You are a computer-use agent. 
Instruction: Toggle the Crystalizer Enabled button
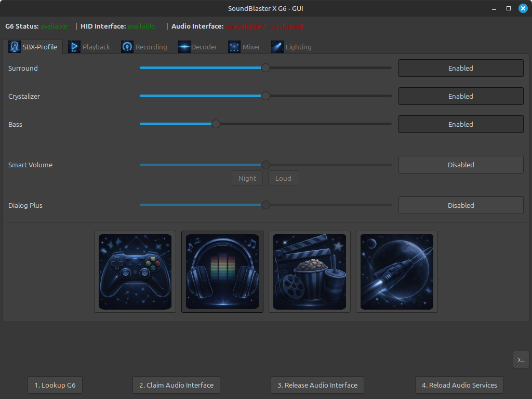click(x=461, y=96)
